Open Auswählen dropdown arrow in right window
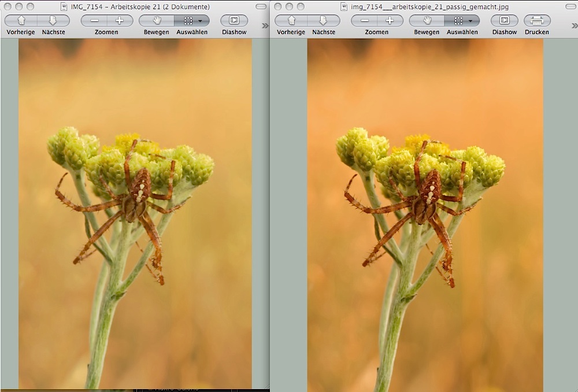 coord(470,20)
